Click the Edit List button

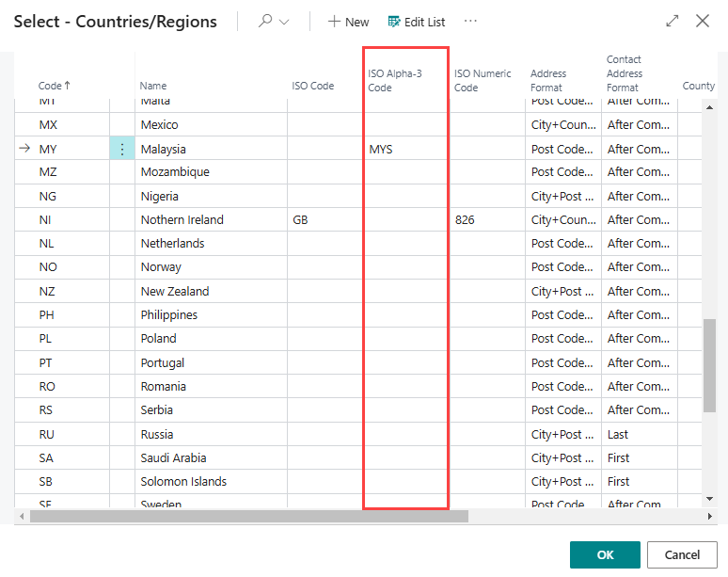417,22
